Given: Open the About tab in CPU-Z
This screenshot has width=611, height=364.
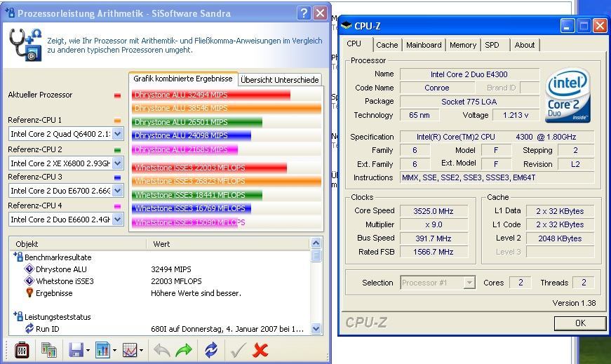Looking at the screenshot, I should (525, 45).
